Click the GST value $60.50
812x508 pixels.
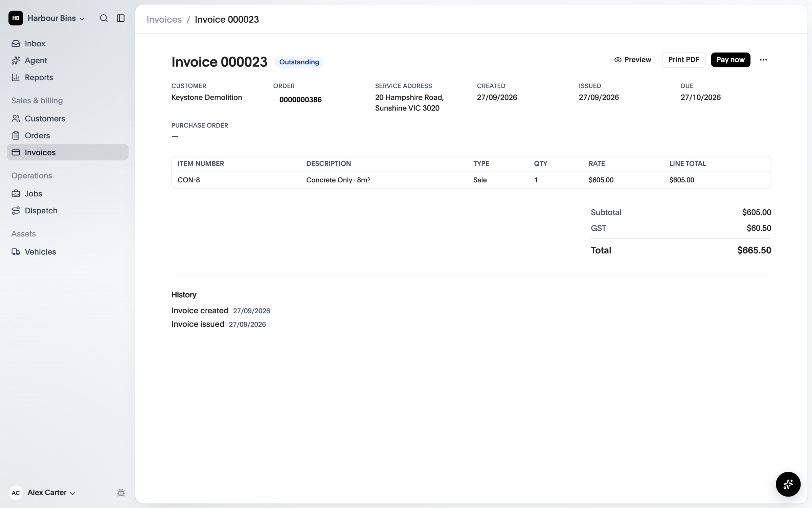pyautogui.click(x=759, y=228)
